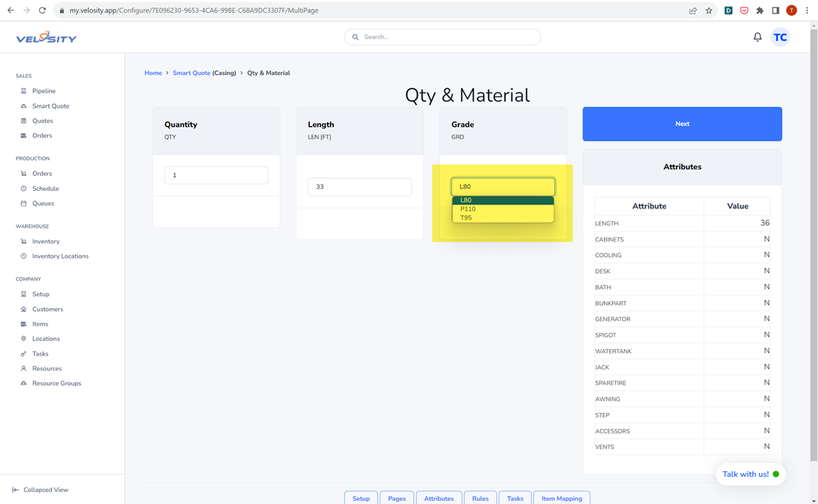Open the browser side panel icon
Image resolution: width=818 pixels, height=504 pixels.
point(775,10)
